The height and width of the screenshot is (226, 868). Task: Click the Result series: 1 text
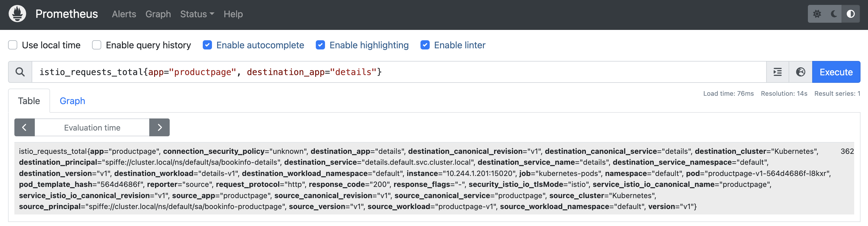837,94
